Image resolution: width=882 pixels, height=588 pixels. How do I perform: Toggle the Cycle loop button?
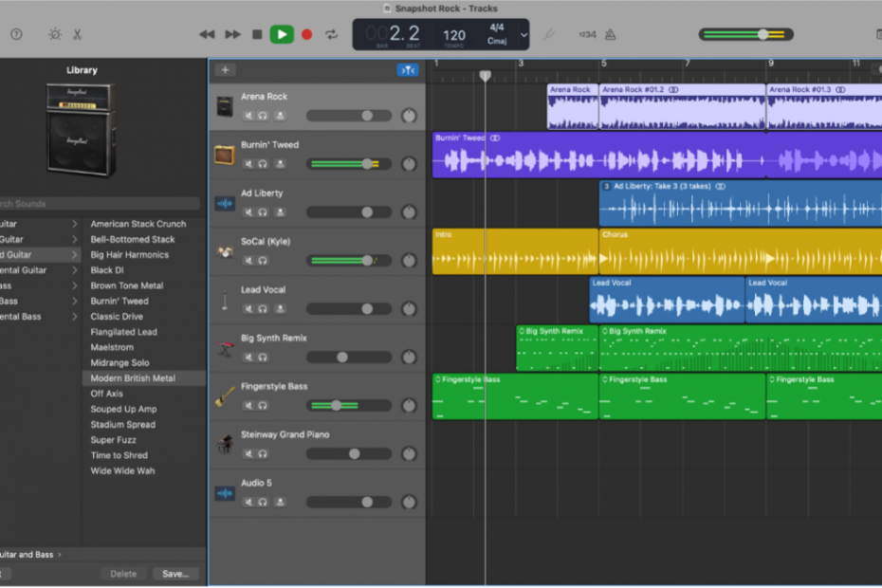(331, 34)
